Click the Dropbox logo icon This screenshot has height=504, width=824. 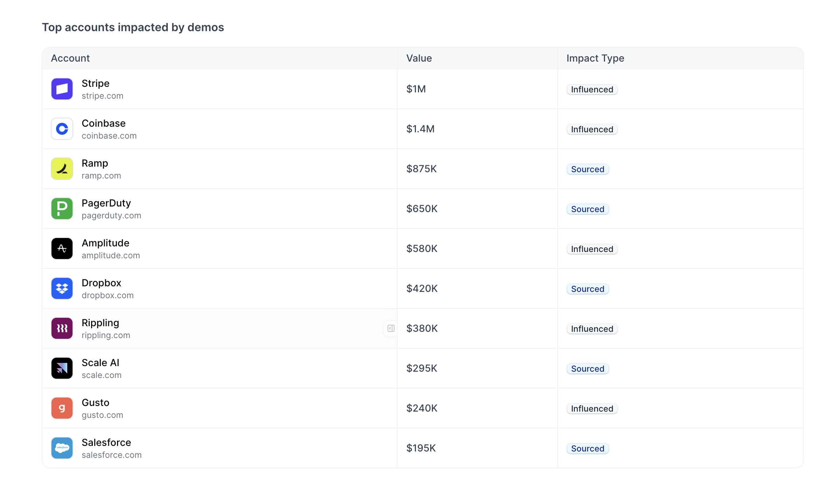62,288
